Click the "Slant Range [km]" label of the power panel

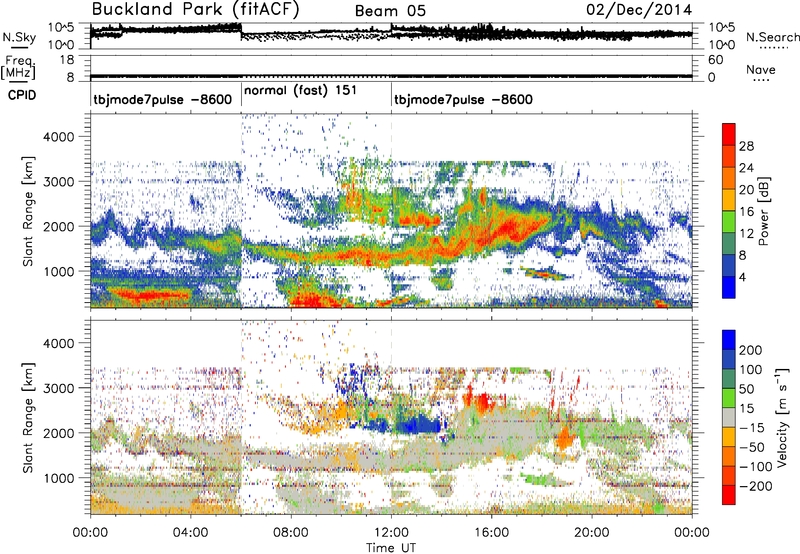click(x=28, y=212)
